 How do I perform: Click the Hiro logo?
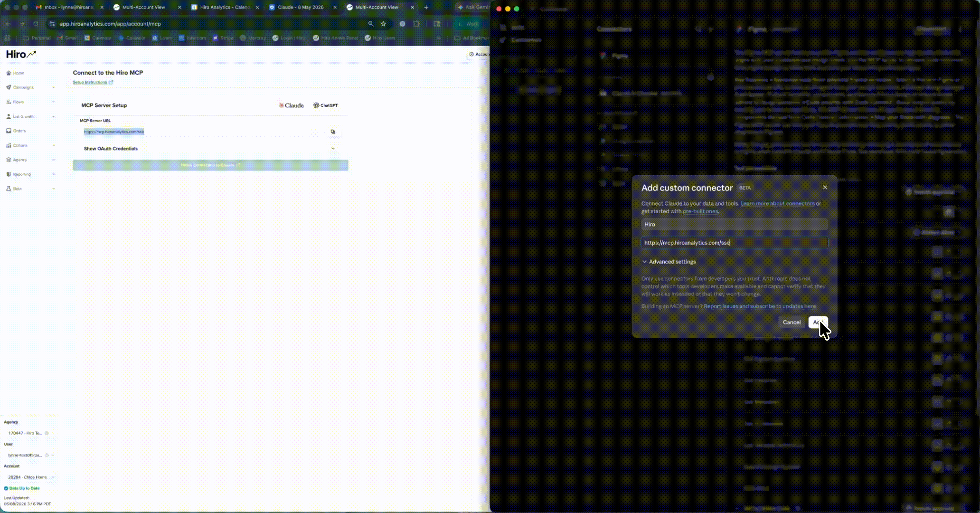21,55
